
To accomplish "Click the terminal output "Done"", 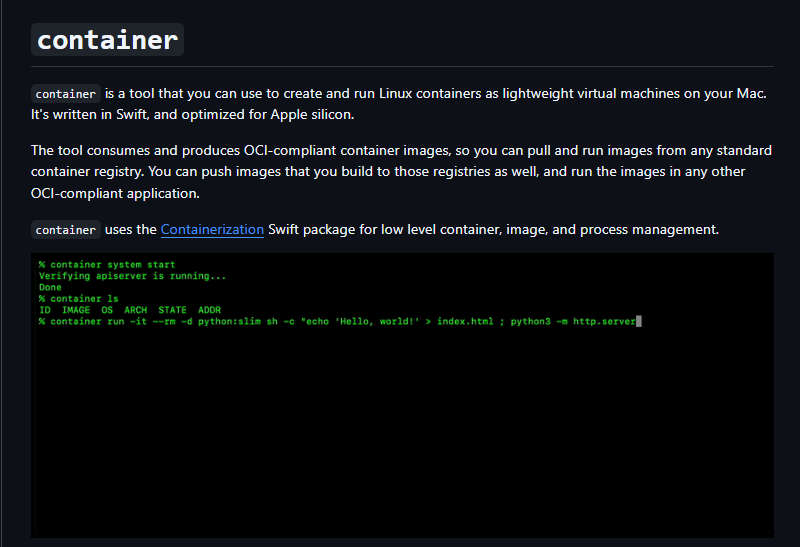I will pos(50,287).
